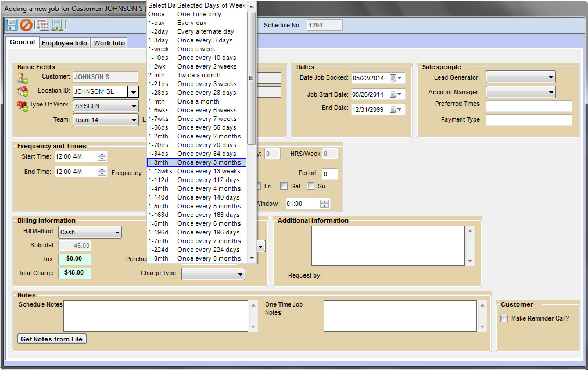This screenshot has width=588, height=370.
Task: Select 'Once every 28 days' option
Action: coord(197,92)
